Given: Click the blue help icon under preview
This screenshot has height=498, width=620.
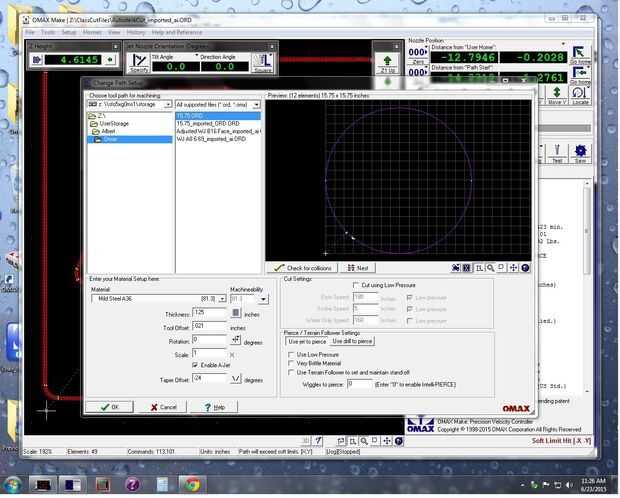Looking at the screenshot, I should [526, 268].
